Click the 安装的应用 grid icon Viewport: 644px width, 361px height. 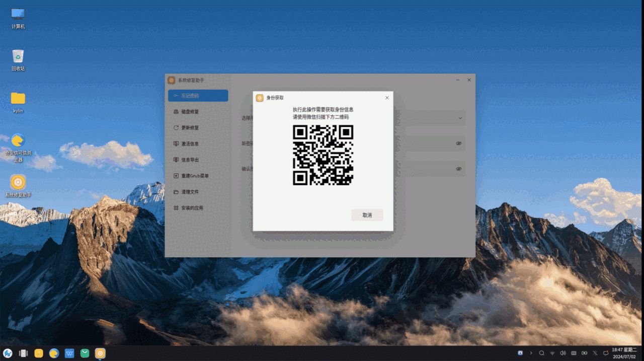click(x=176, y=208)
